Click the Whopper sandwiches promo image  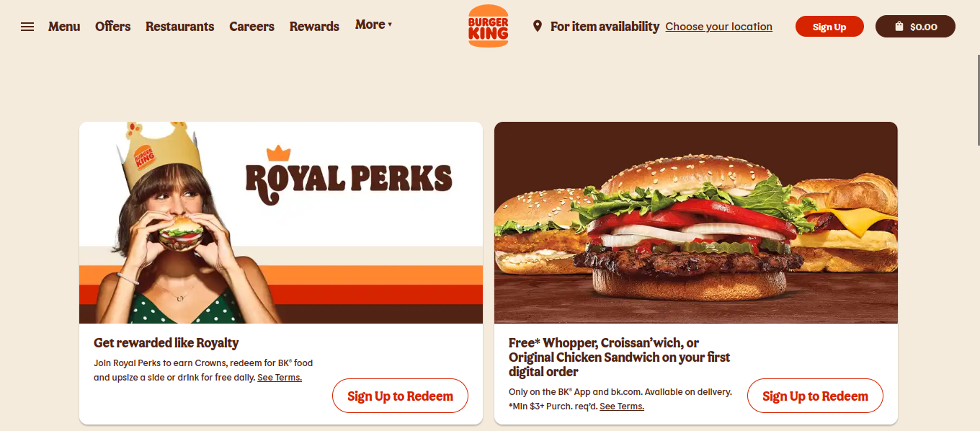pyautogui.click(x=696, y=223)
